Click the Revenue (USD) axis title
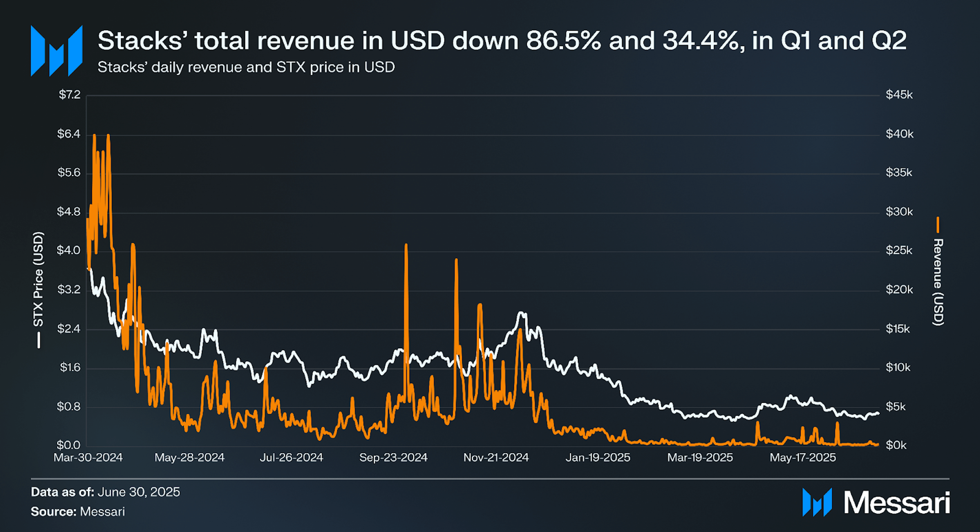The height and width of the screenshot is (532, 980). click(938, 282)
